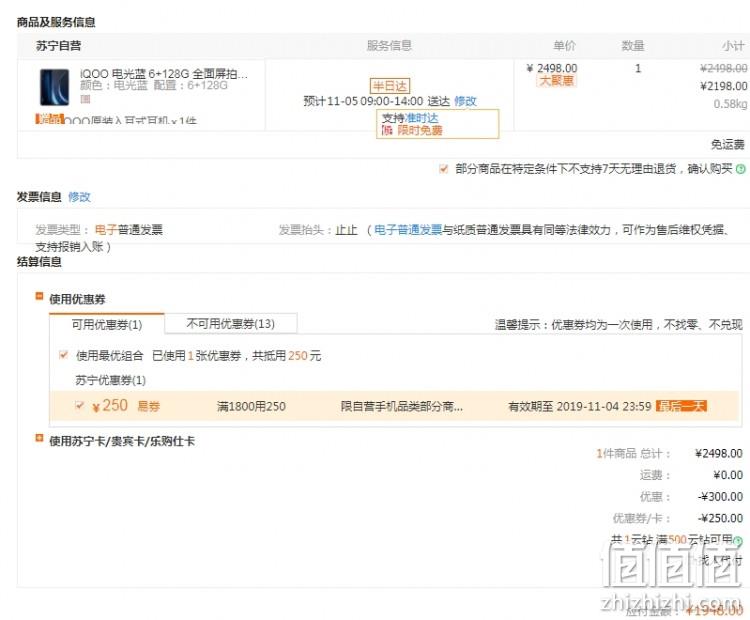Switch to the 不可用优惠券(13) tab
The height and width of the screenshot is (620, 750).
tap(231, 324)
